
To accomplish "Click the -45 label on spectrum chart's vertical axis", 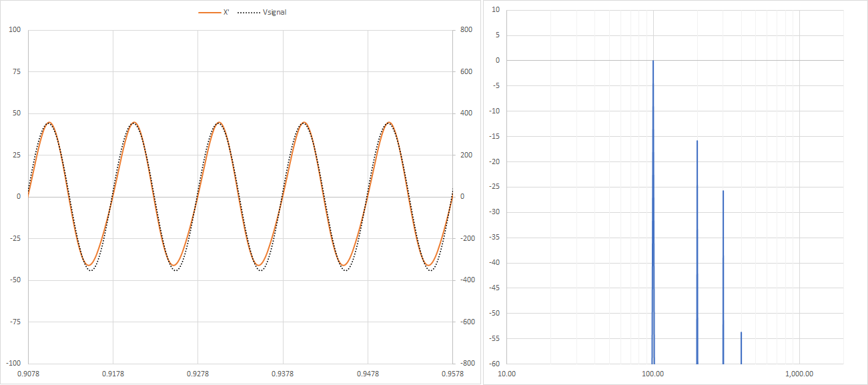I will pos(496,288).
